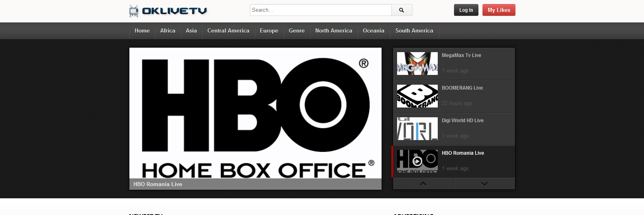Open the Africa menu
Viewport: 644px width, 215px height.
pos(168,31)
